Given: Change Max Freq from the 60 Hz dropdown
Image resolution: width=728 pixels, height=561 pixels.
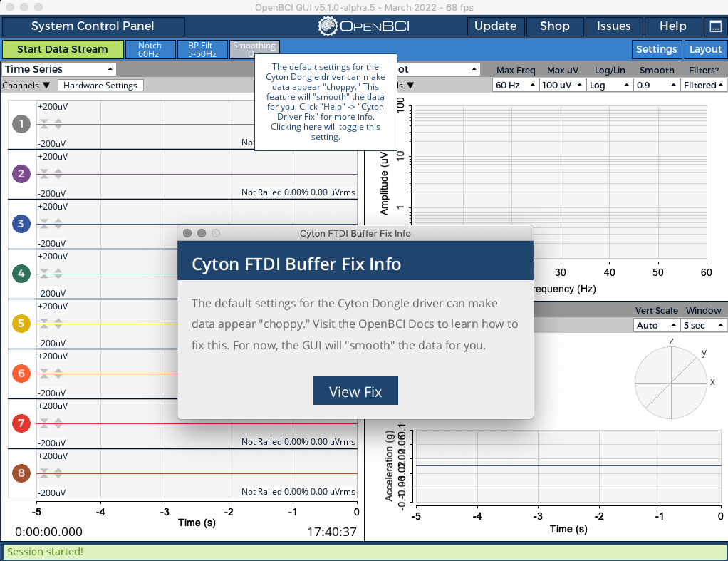Looking at the screenshot, I should point(514,84).
